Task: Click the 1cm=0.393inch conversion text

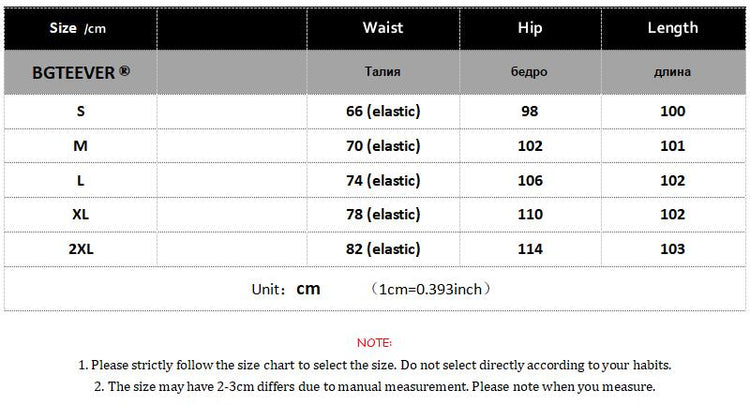Action: [429, 289]
